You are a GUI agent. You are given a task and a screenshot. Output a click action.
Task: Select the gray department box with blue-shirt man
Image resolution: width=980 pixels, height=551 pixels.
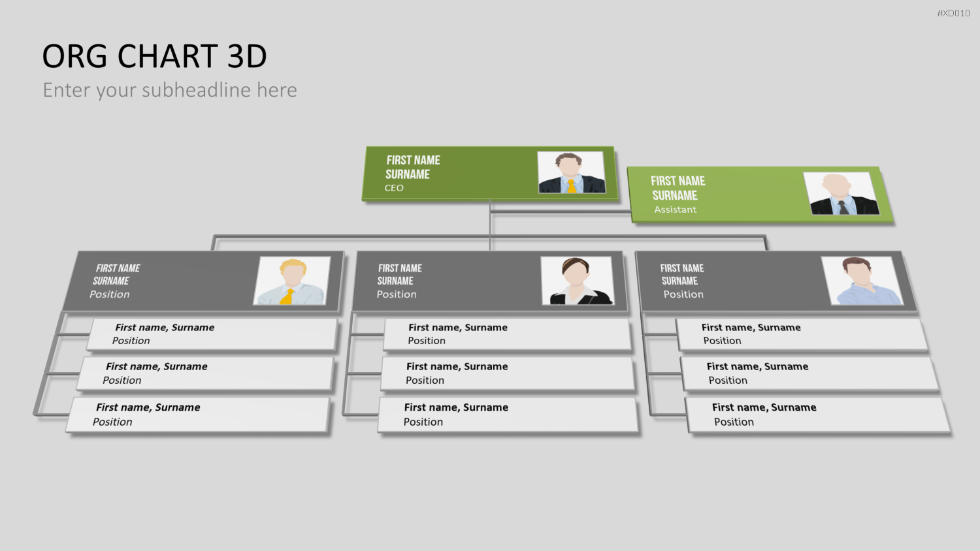click(778, 281)
